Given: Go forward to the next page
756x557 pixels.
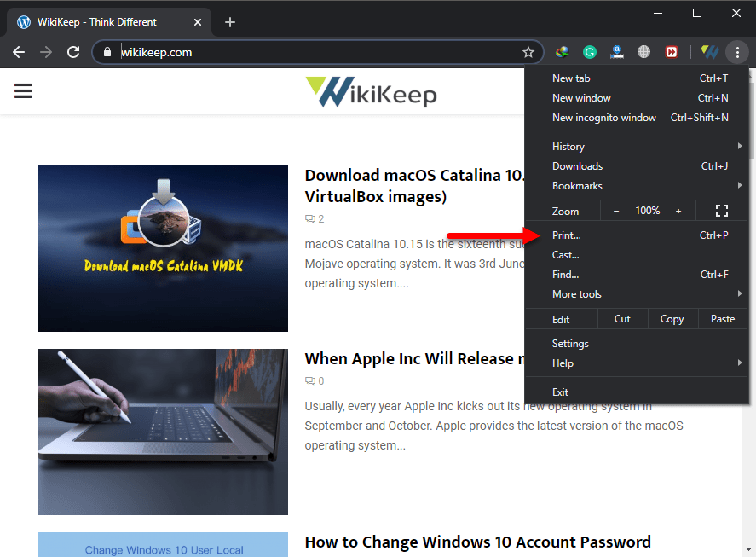Looking at the screenshot, I should click(x=46, y=52).
